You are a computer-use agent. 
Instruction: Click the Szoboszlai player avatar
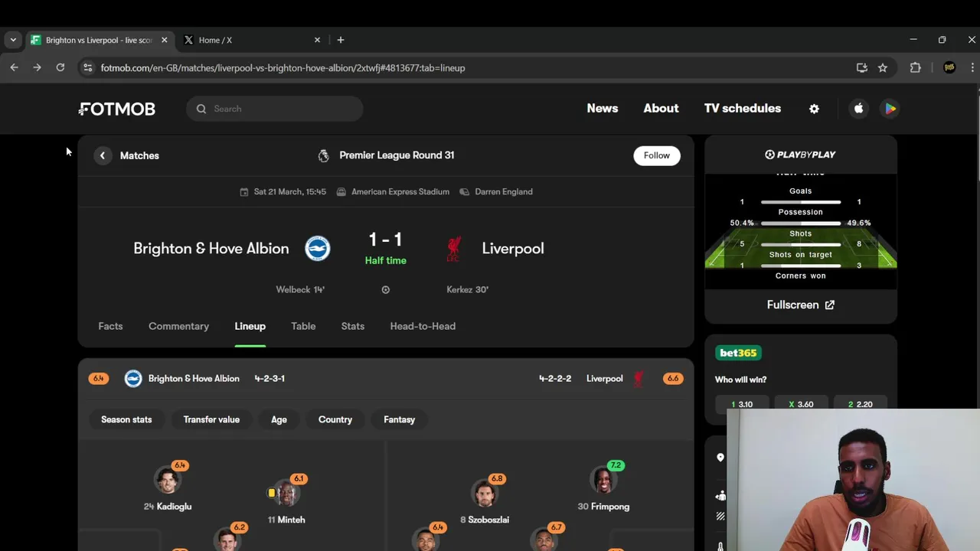[x=485, y=494]
